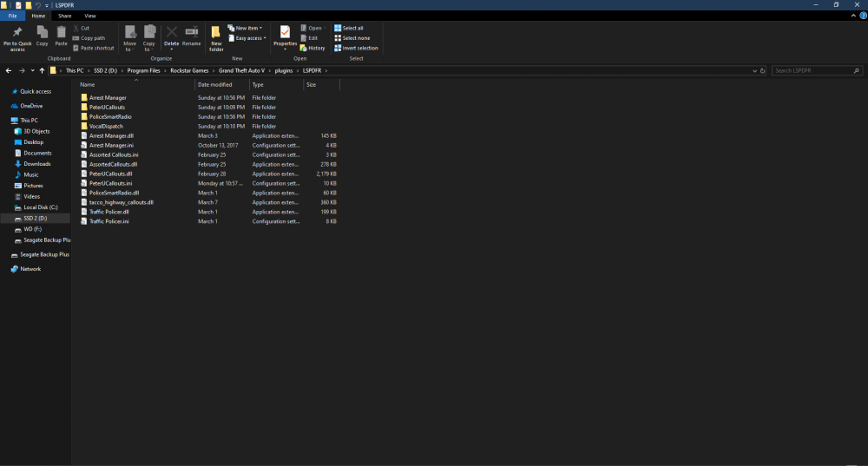The image size is (868, 466).
Task: Click SSD 2 (D:) in the address bar
Action: [105, 71]
